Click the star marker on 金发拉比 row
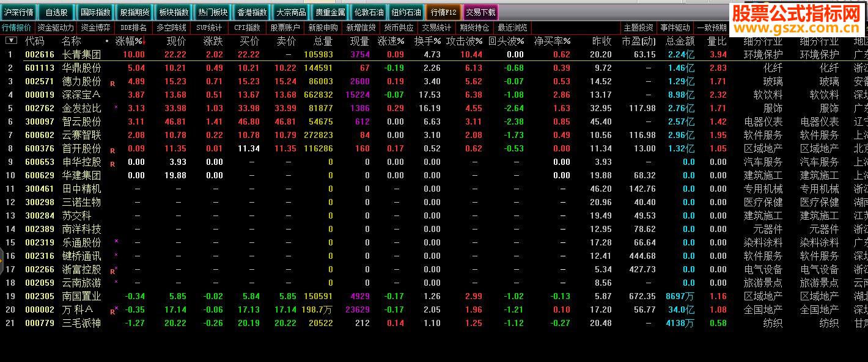The width and height of the screenshot is (868, 362). [116, 107]
